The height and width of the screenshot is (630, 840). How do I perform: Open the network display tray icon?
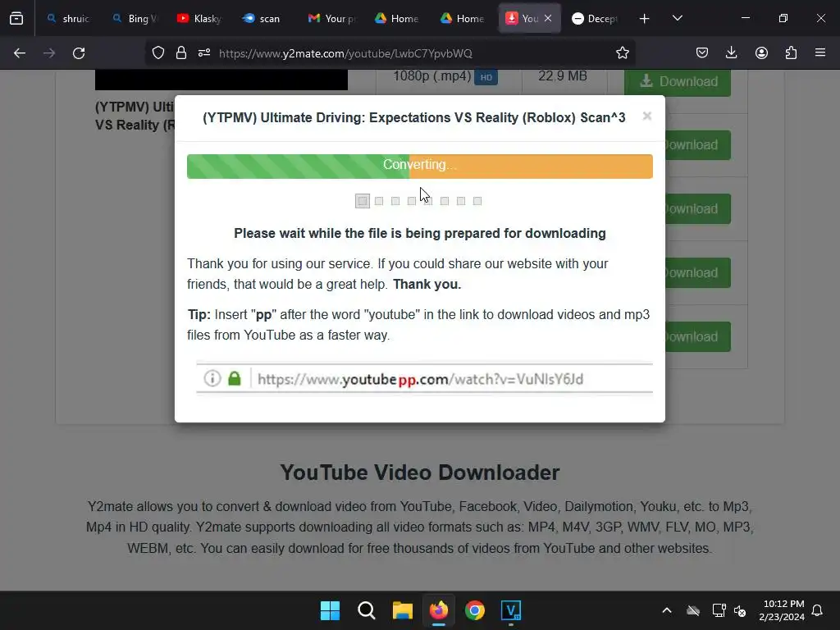[719, 610]
